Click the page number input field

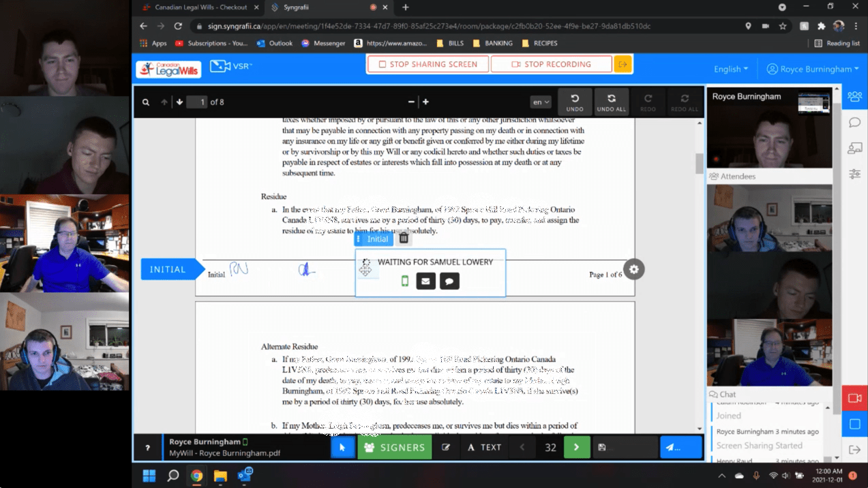[196, 102]
